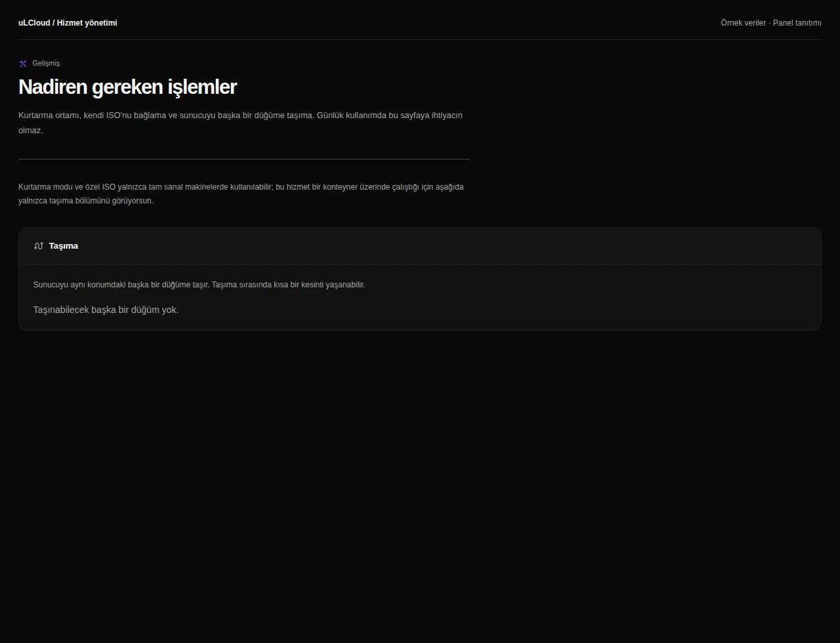The image size is (840, 643).
Task: Click the dot separator between header links
Action: (769, 23)
